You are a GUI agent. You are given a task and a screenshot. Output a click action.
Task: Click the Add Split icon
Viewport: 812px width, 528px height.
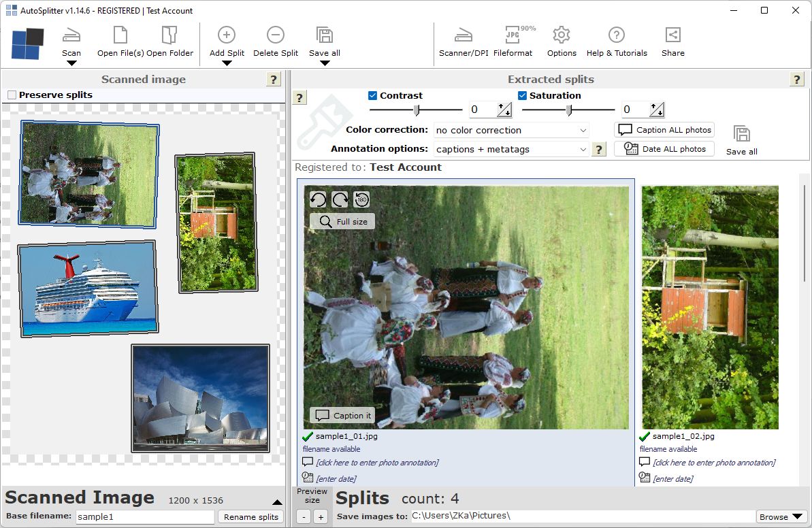(x=226, y=35)
